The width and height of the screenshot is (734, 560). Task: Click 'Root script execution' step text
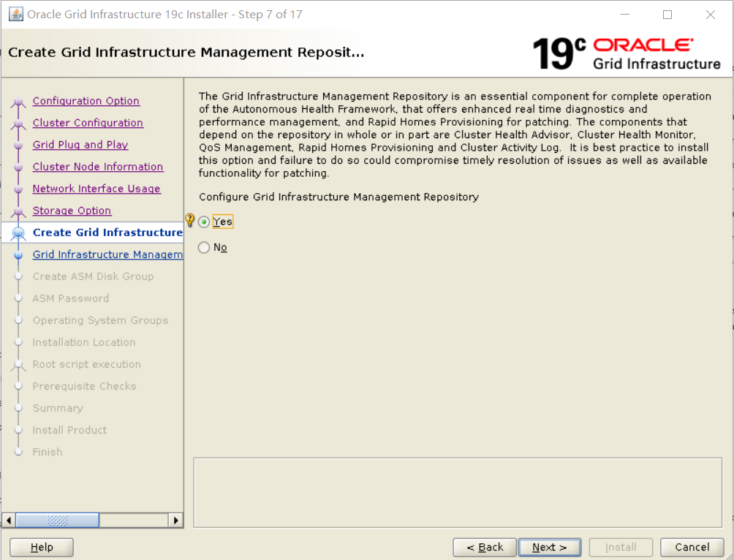pos(86,364)
